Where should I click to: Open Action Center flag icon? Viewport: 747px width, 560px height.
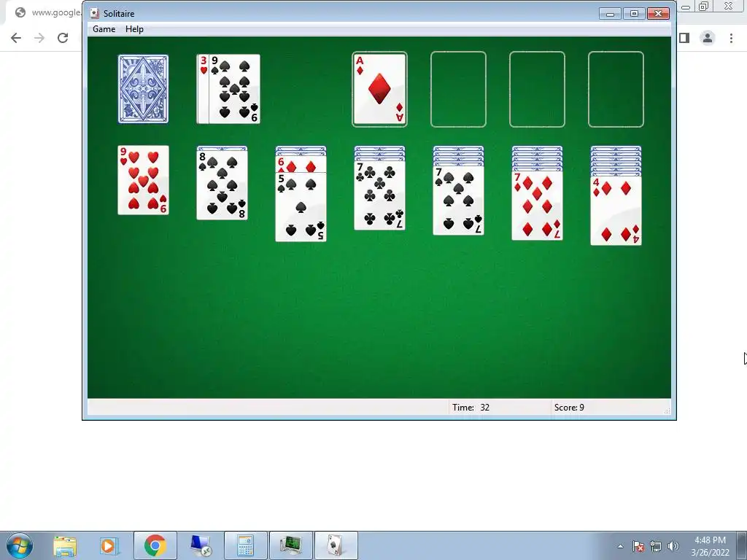[x=638, y=546]
